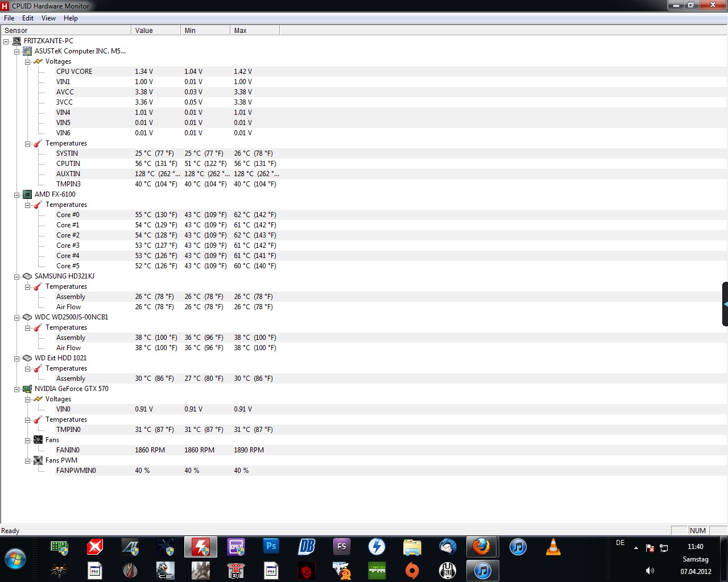Select the Core #0 row

click(x=364, y=215)
